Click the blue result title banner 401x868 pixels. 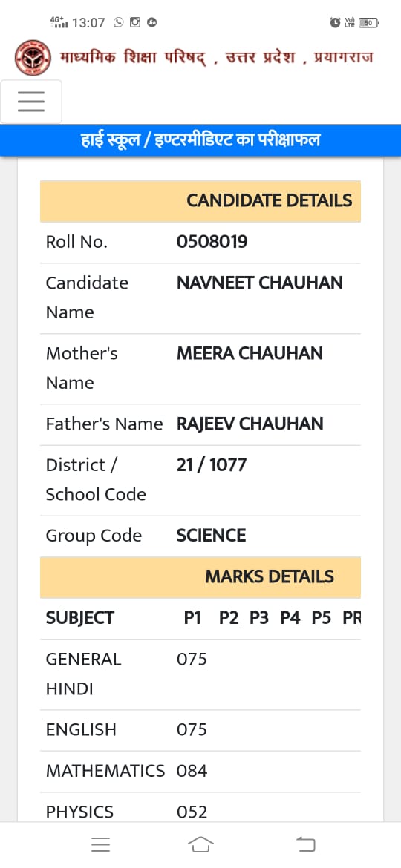200,140
